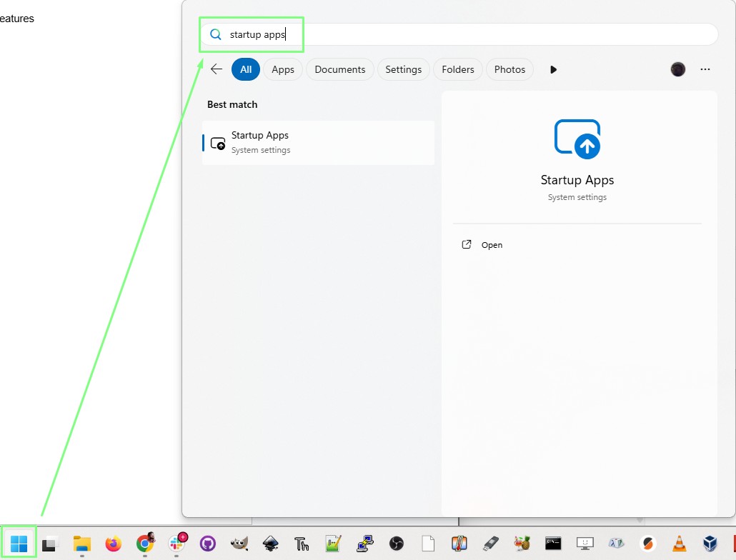The image size is (736, 560).
Task: Launch VirtualBox from the taskbar
Action: 710,544
